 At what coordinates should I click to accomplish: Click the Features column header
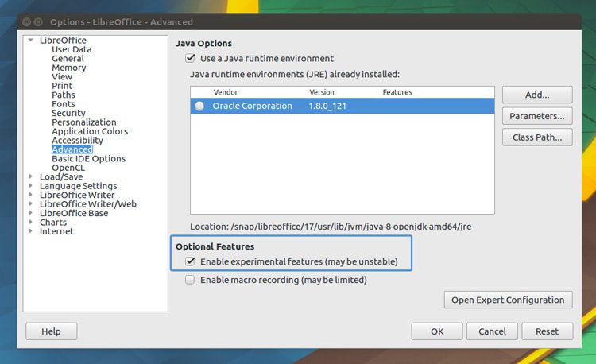point(397,92)
